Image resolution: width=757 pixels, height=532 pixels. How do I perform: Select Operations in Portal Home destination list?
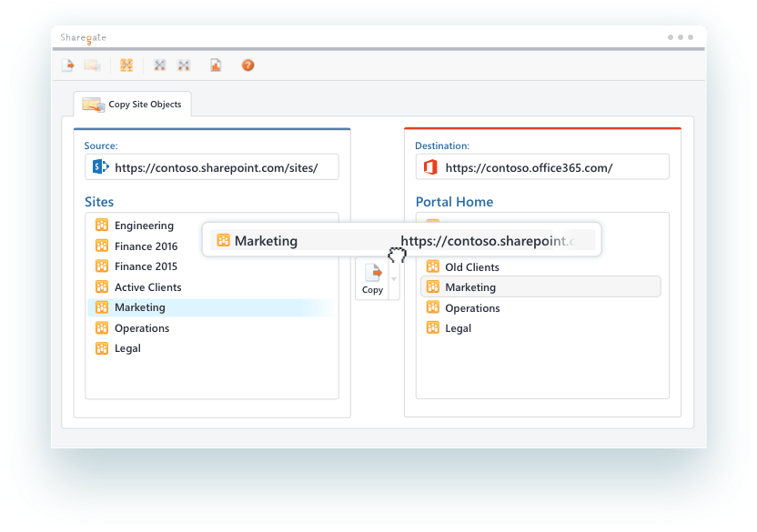click(x=472, y=308)
